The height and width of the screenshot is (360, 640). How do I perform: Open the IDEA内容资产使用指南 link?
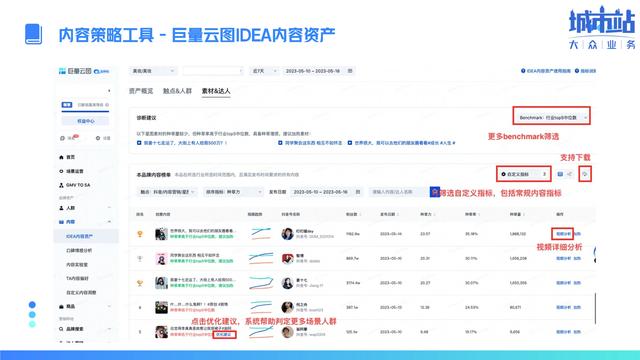point(549,71)
